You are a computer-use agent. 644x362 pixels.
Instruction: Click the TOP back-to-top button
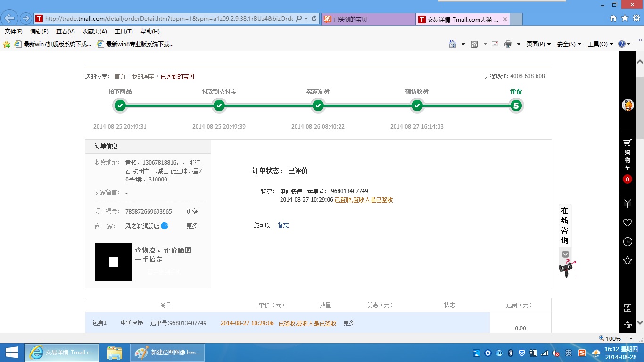click(x=627, y=324)
